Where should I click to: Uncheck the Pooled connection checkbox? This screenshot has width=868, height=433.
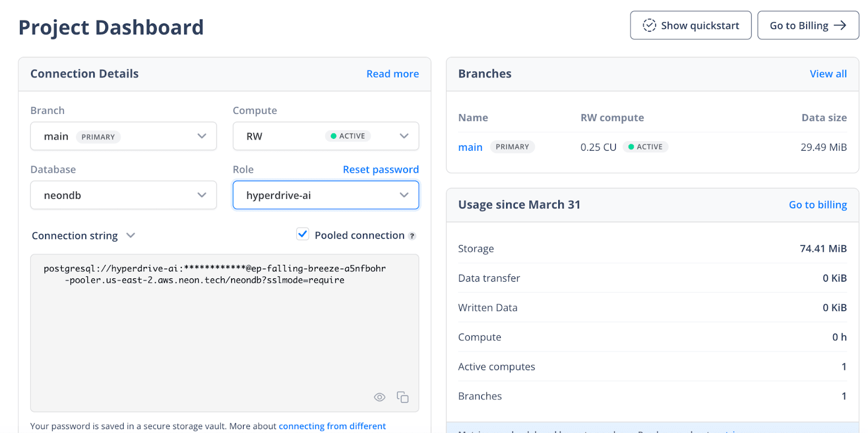(x=303, y=234)
